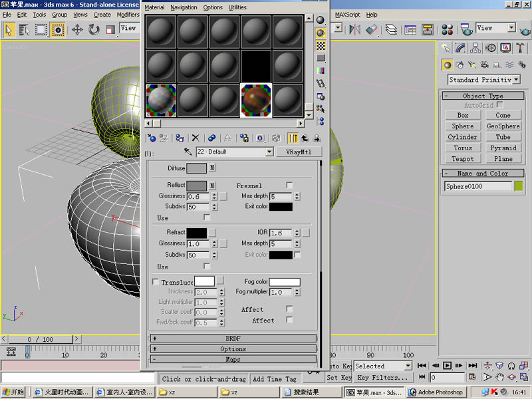
Task: Open the Layer Manager icon
Action: (391, 29)
